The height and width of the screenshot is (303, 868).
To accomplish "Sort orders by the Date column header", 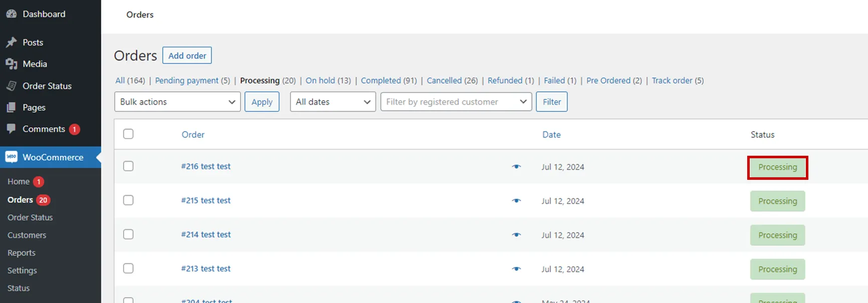I will tap(551, 135).
